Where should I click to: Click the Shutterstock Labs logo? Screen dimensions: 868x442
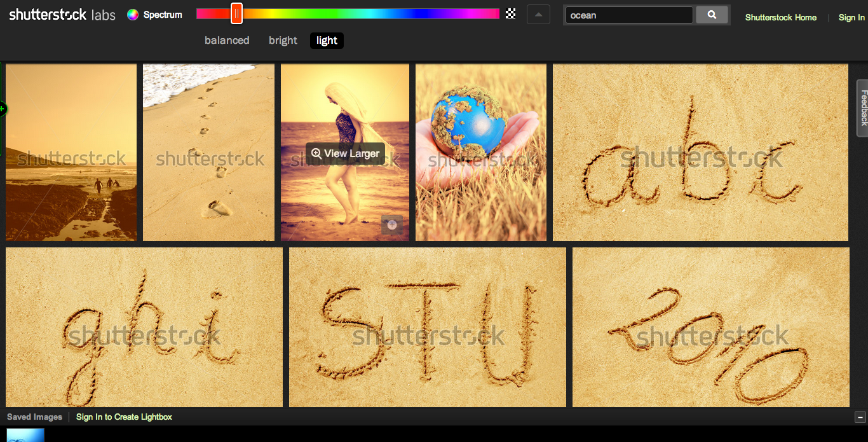click(x=62, y=15)
